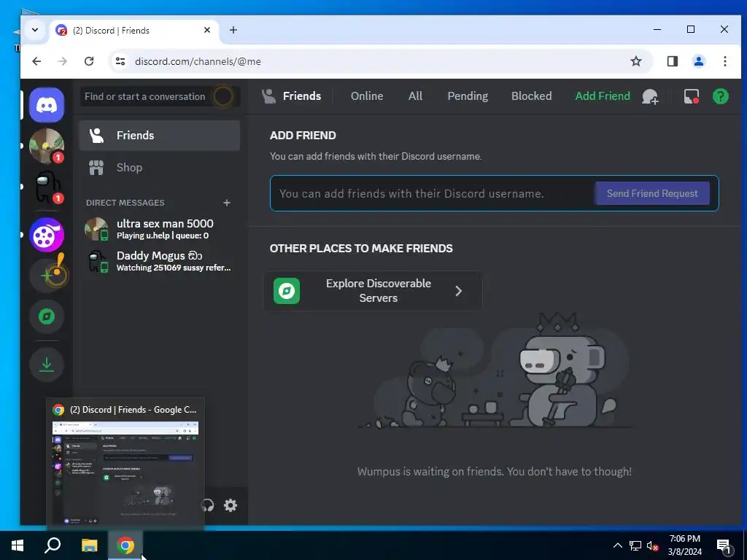This screenshot has height=560, width=747.
Task: Open Chrome side panel icon
Action: pyautogui.click(x=672, y=61)
